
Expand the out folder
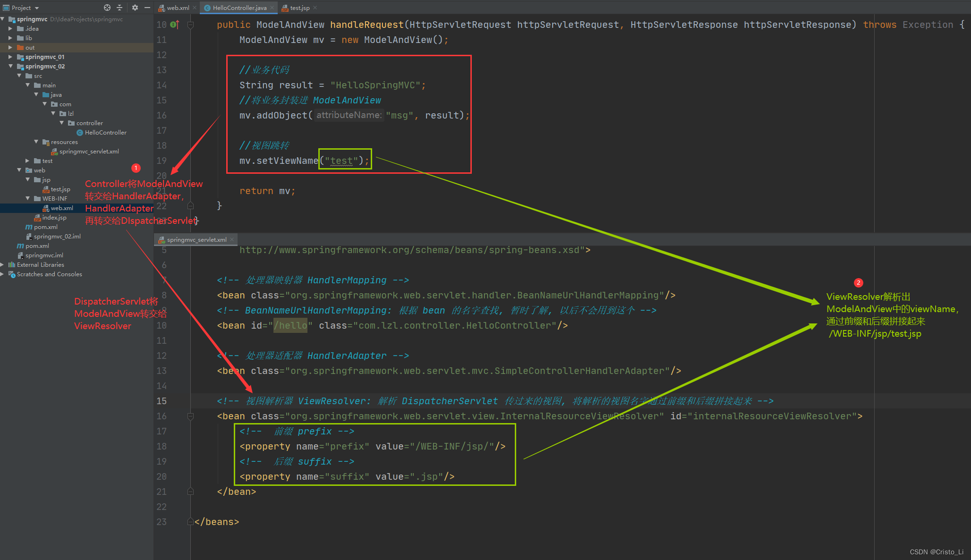coord(10,47)
